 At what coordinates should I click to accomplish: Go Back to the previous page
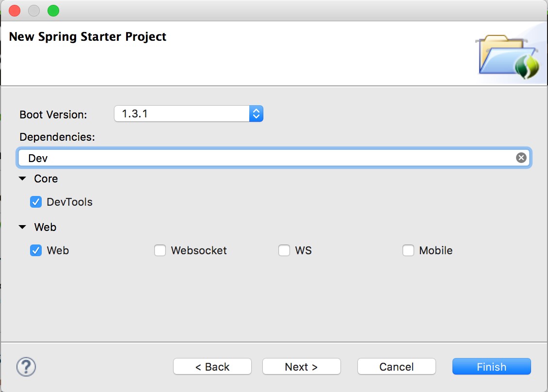tap(212, 366)
